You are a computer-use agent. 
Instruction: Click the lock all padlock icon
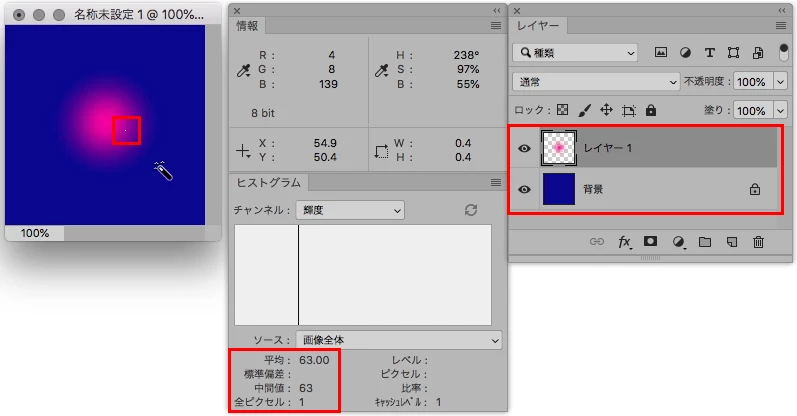[651, 110]
